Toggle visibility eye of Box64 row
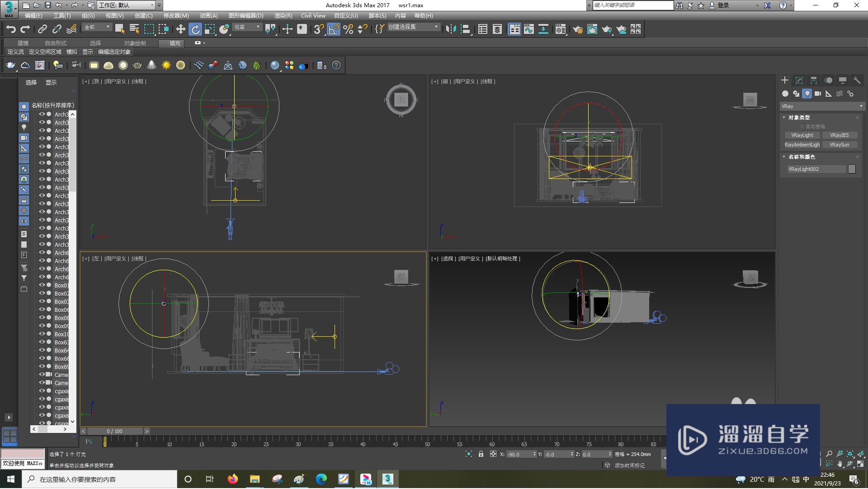 42,350
